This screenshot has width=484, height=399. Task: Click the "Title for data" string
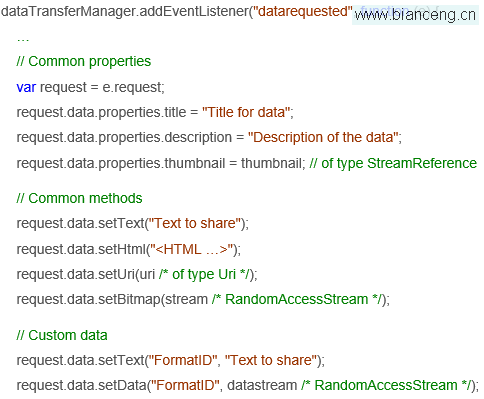(246, 112)
